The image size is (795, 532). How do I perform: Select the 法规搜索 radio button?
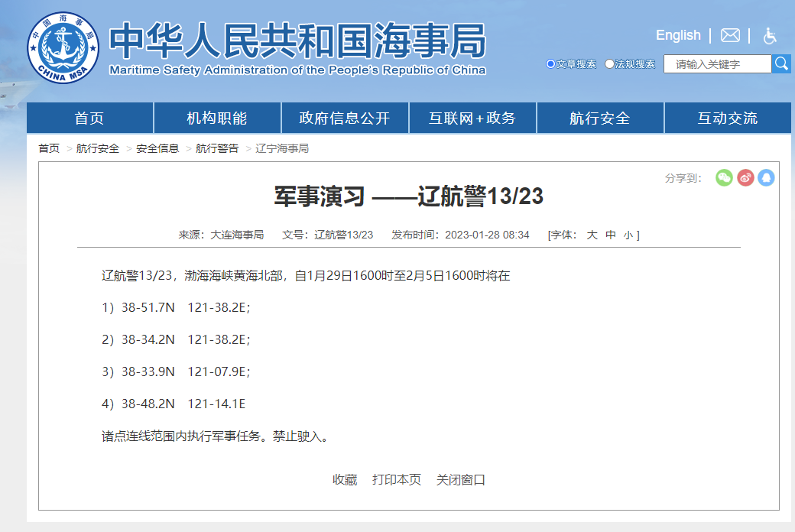tap(609, 64)
